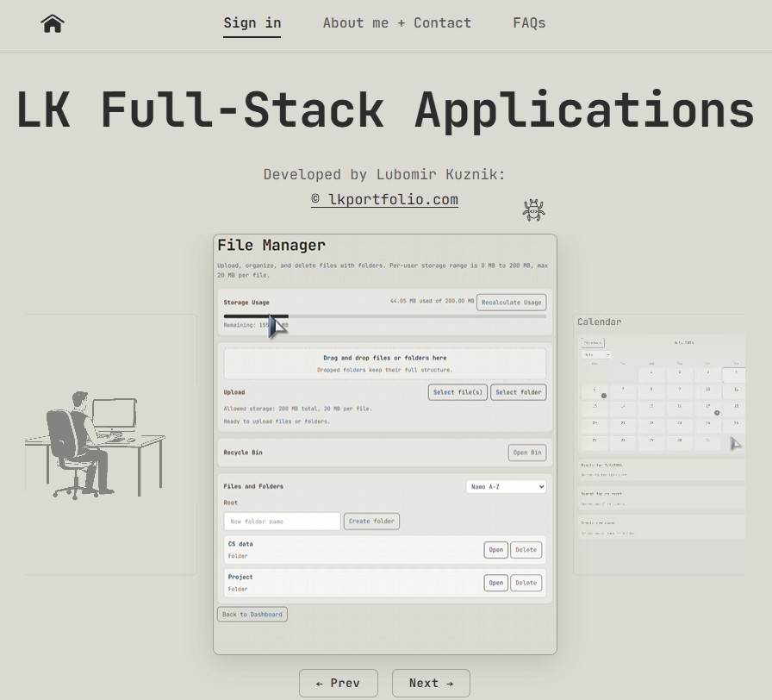This screenshot has height=700, width=772.
Task: Select the Calendar preview slide
Action: pos(659,444)
